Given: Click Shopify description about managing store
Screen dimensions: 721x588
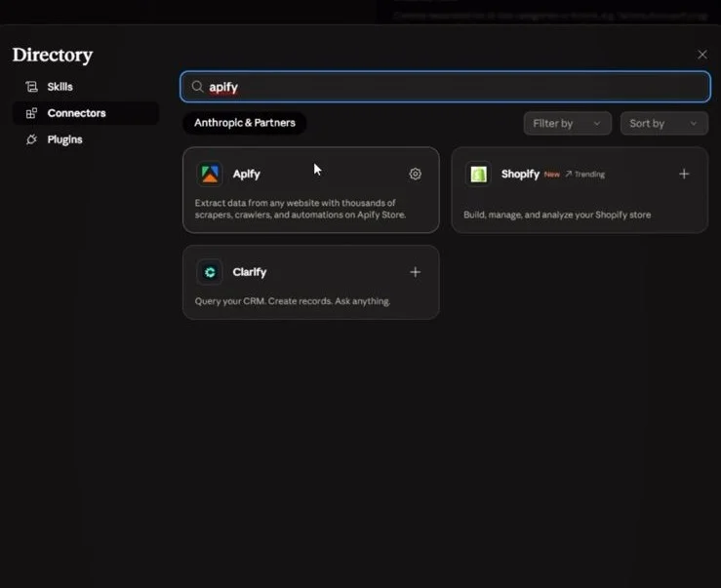Looking at the screenshot, I should click(x=557, y=215).
